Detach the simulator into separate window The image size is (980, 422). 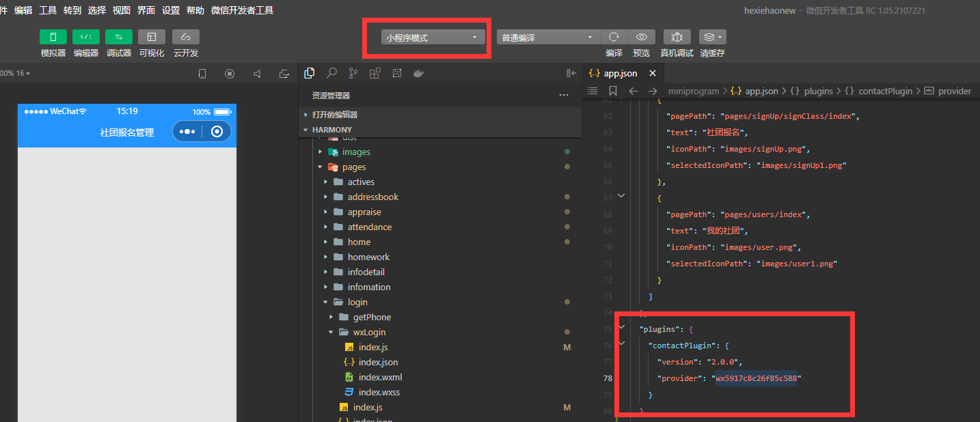tap(284, 74)
